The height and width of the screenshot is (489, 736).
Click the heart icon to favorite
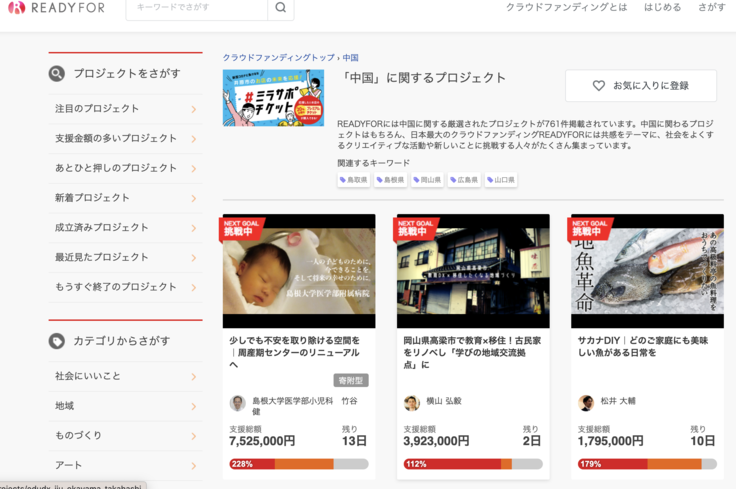(599, 86)
